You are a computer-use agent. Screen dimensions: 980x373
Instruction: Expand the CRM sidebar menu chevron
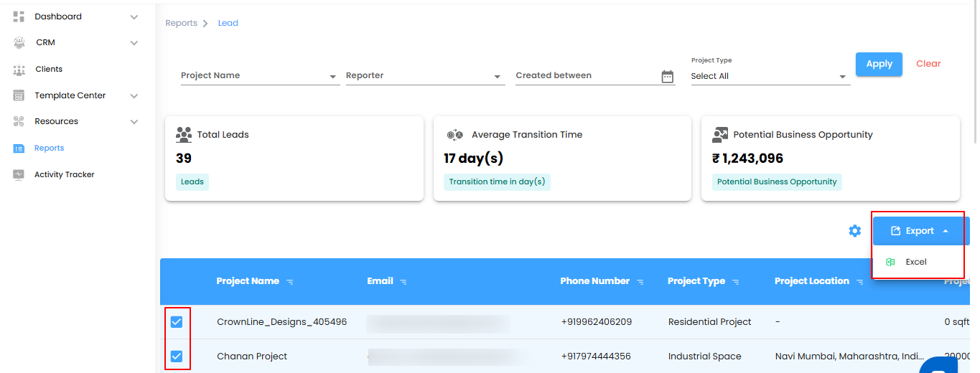(x=134, y=43)
